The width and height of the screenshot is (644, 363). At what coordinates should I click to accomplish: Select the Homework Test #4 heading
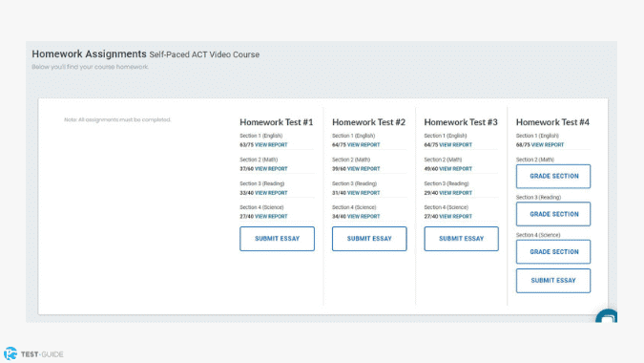pos(552,122)
